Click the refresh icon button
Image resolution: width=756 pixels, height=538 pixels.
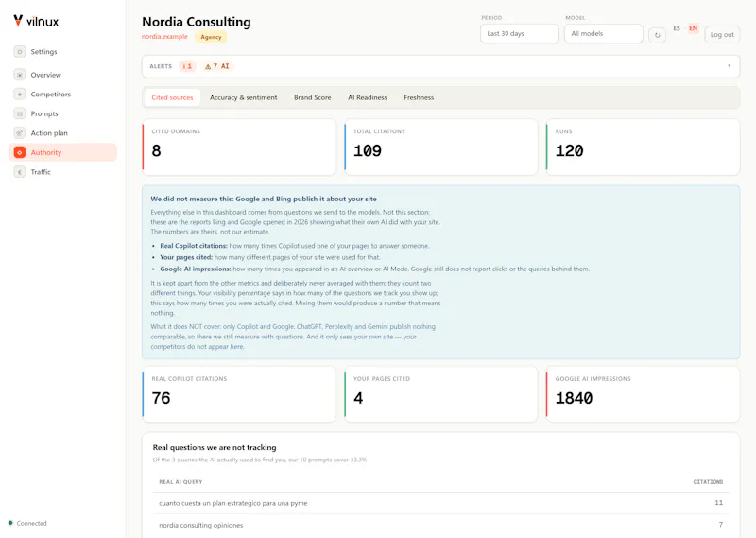point(657,35)
